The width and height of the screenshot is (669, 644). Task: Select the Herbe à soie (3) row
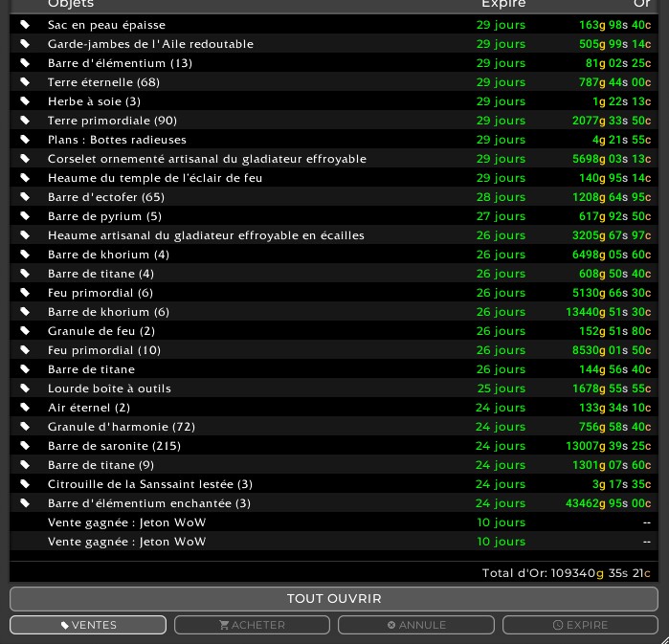[x=334, y=101]
